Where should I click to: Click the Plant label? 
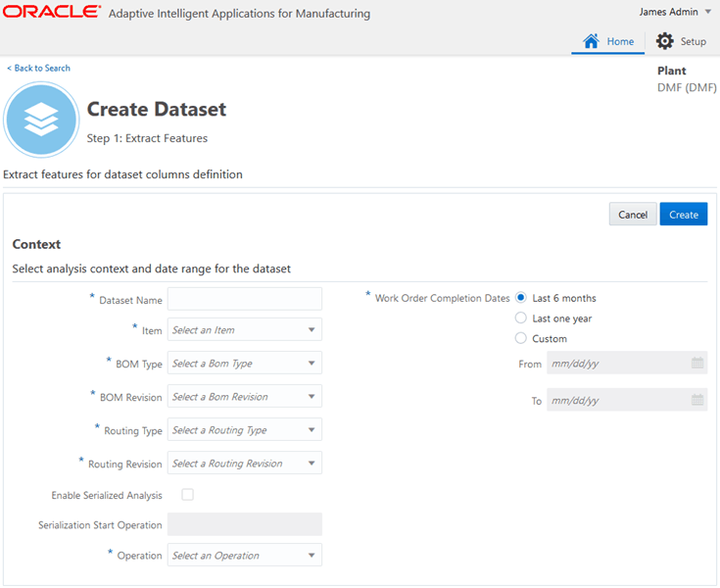click(671, 71)
